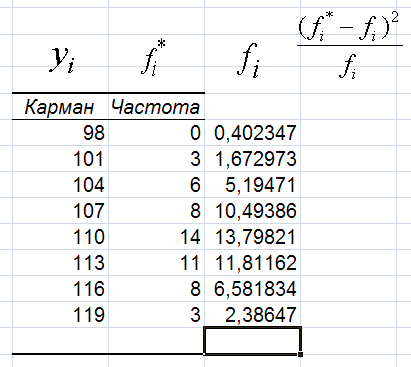Click the cell with value 11,81162
Screen dimensions: 411x367
(252, 263)
